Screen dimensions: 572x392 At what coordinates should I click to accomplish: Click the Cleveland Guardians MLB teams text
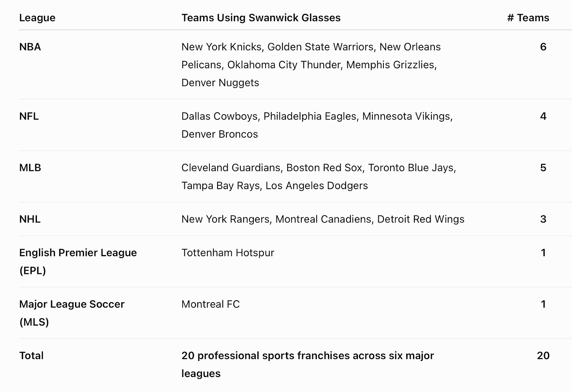(x=319, y=177)
